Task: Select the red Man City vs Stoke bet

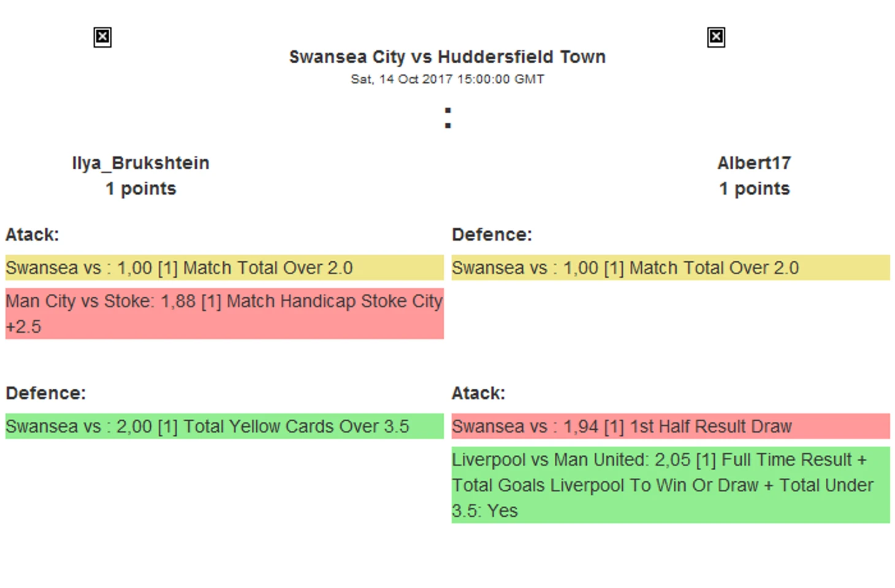Action: click(224, 313)
